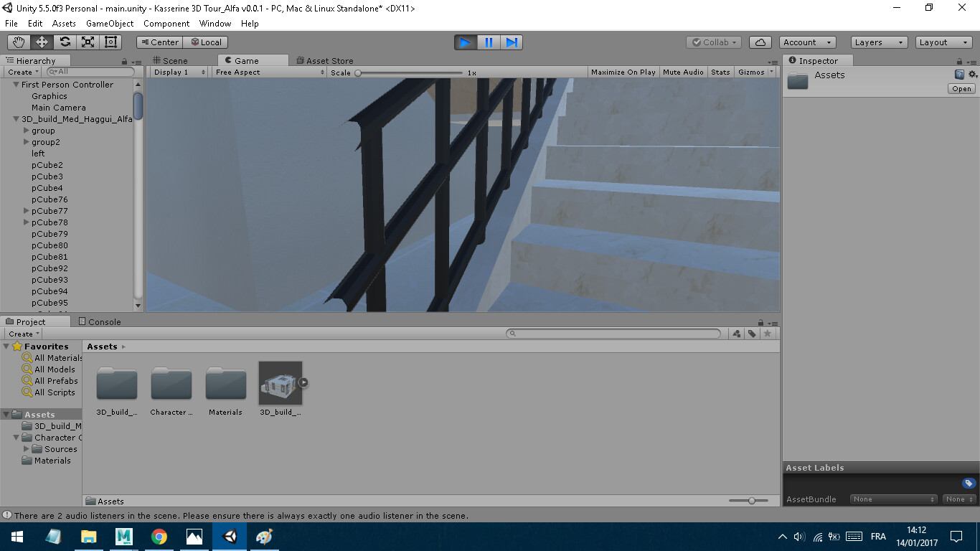Open the Free Aspect ratio dropdown
The height and width of the screenshot is (551, 980).
(269, 72)
